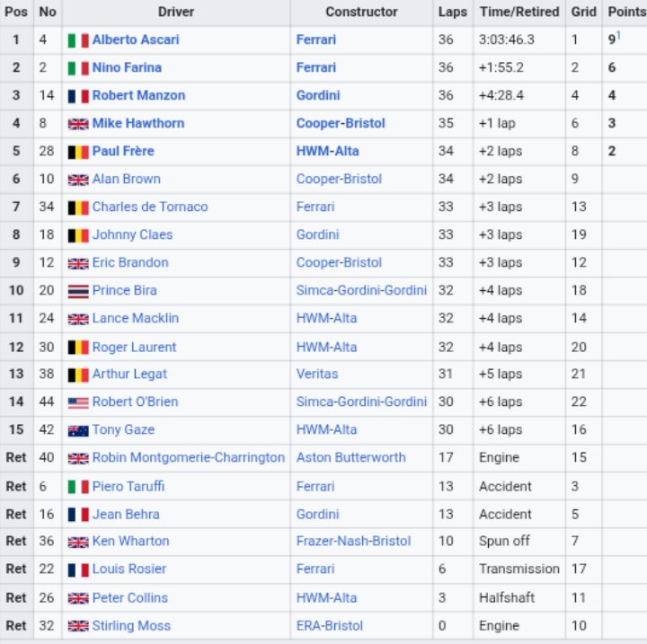Click the Thai flag beside Prince Bira
Image resolution: width=647 pixels, height=644 pixels.
(78, 291)
